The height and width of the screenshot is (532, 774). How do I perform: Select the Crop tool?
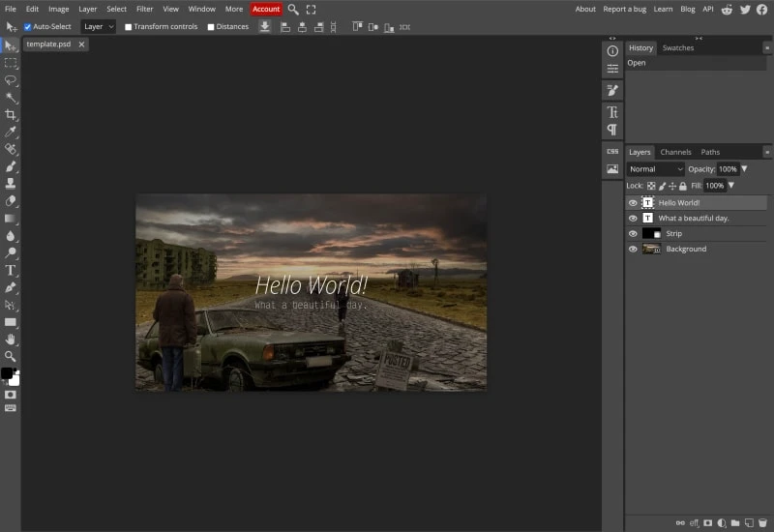(x=11, y=114)
